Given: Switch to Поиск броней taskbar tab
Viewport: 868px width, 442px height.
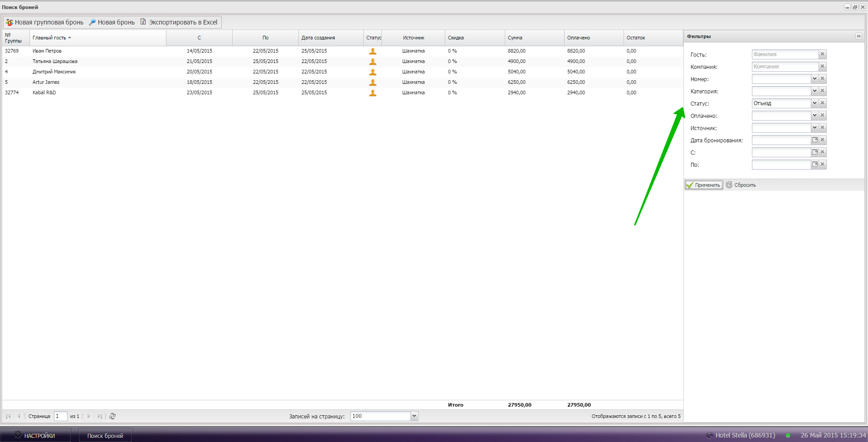Looking at the screenshot, I should [105, 436].
